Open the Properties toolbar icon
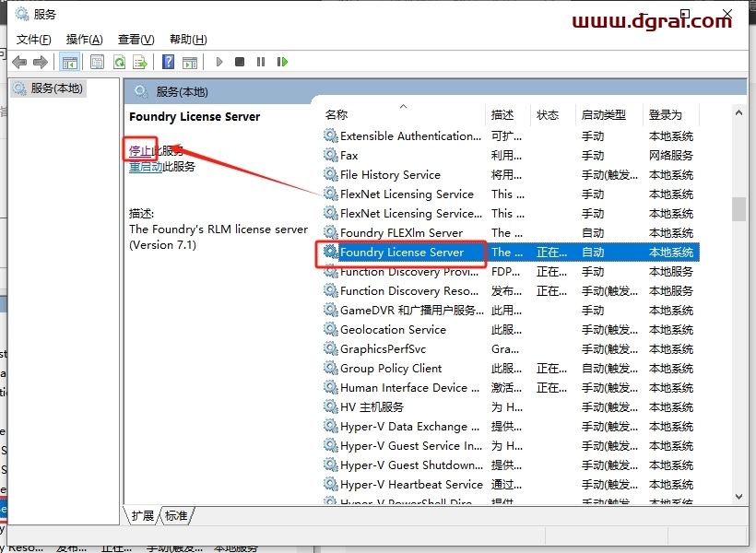The width and height of the screenshot is (756, 553). coord(97,62)
